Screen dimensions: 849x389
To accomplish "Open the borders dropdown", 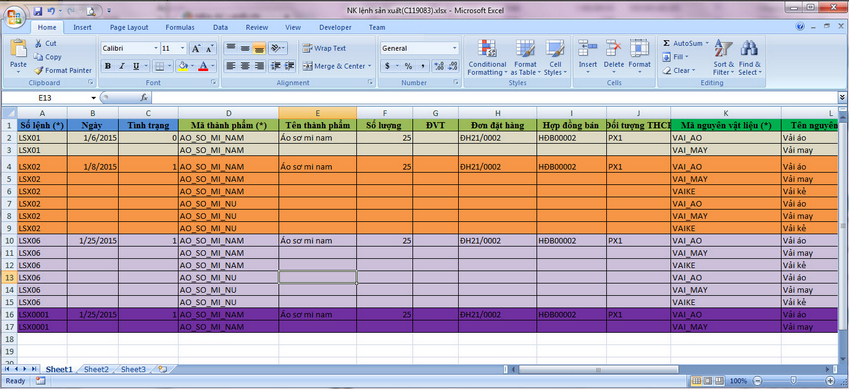I will [169, 66].
